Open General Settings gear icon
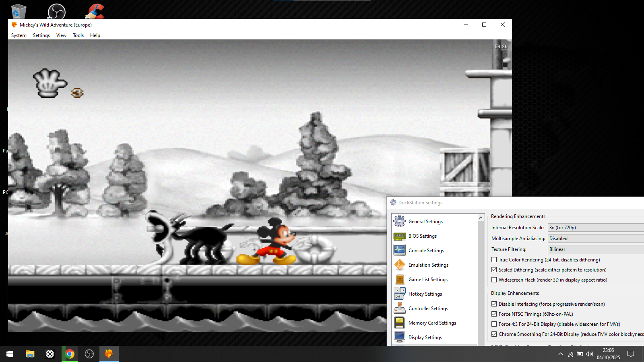Image resolution: width=644 pixels, height=362 pixels. pos(399,221)
